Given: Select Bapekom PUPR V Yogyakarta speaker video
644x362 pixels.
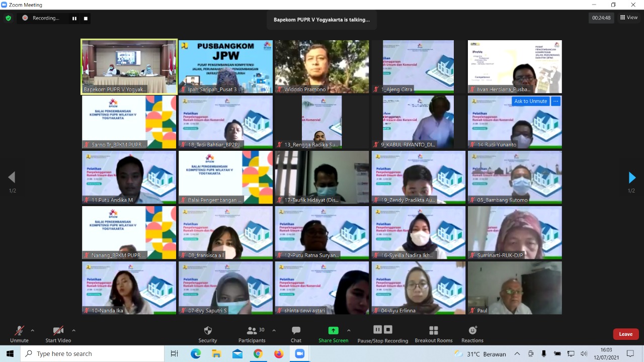Looking at the screenshot, I should click(x=129, y=67).
